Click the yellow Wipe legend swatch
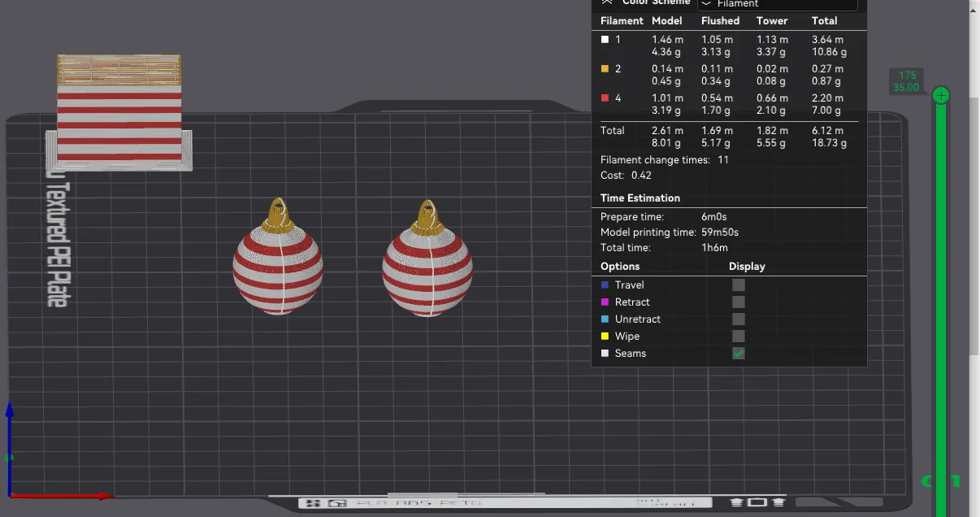Viewport: 980px width, 517px height. tap(605, 336)
